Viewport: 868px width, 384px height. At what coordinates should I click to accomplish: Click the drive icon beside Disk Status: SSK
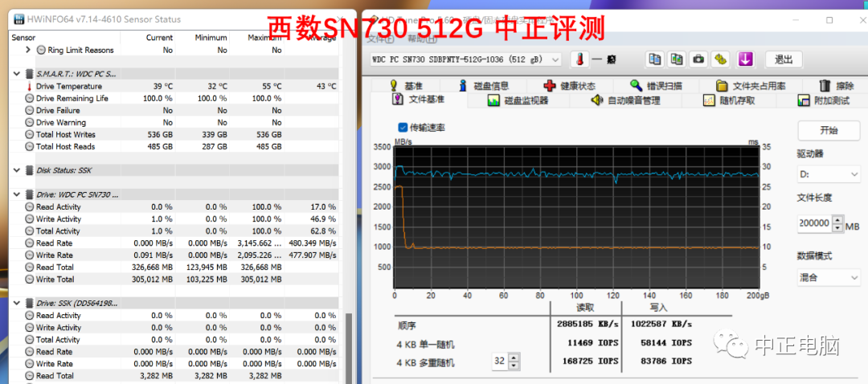point(30,170)
